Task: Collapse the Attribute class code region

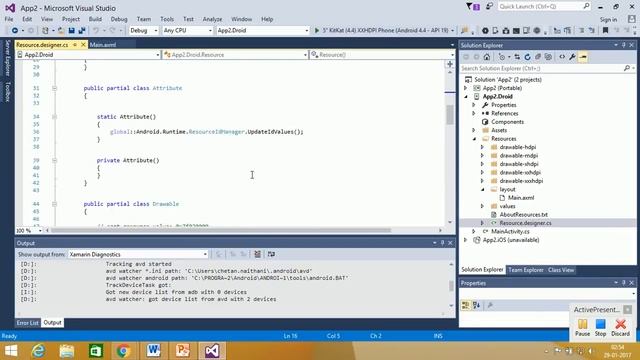Action: coord(54,88)
